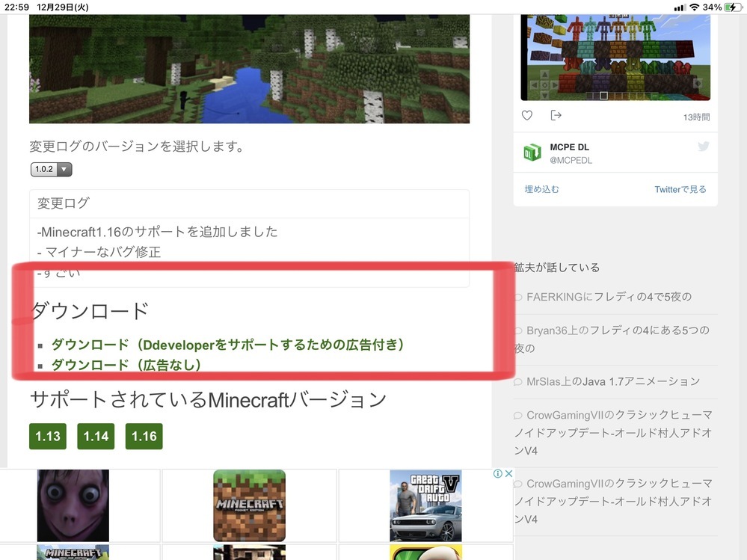Click the 鉱夫が話している sidebar heading
The width and height of the screenshot is (747, 560).
[557, 268]
